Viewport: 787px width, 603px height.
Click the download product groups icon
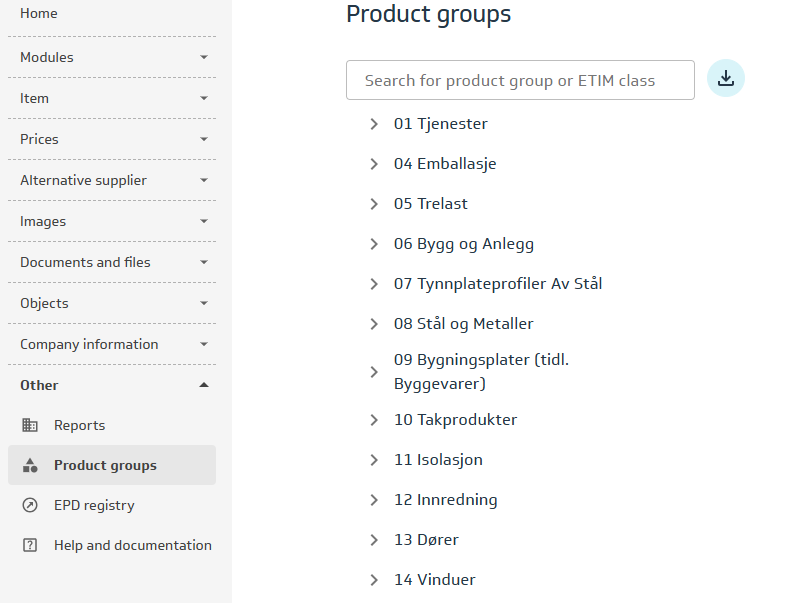(x=726, y=79)
